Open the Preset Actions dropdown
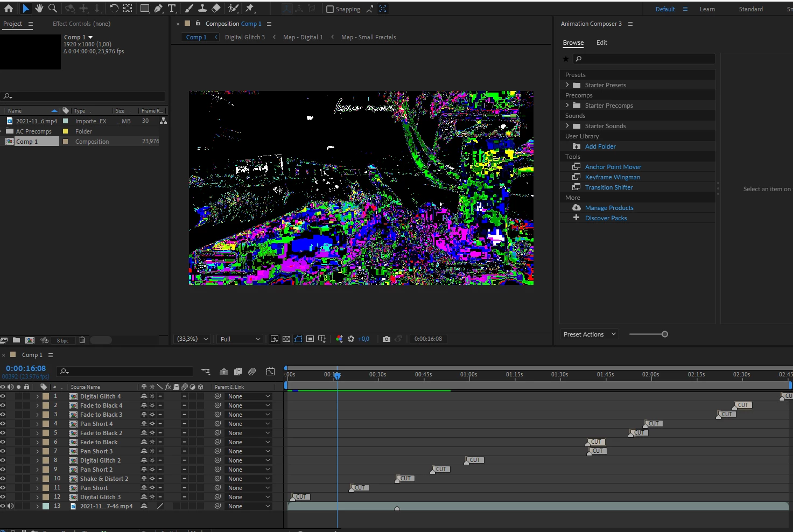 (589, 334)
